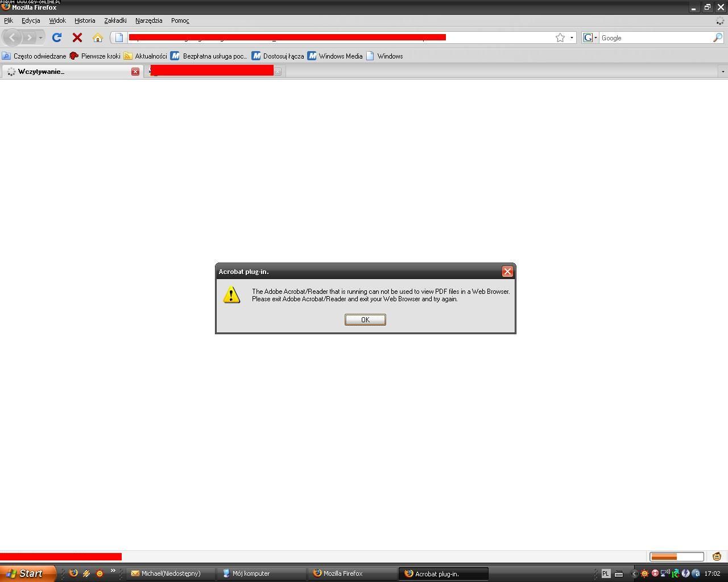728x582 pixels.
Task: Click the blue 'a' tray icon
Action: pyautogui.click(x=696, y=573)
